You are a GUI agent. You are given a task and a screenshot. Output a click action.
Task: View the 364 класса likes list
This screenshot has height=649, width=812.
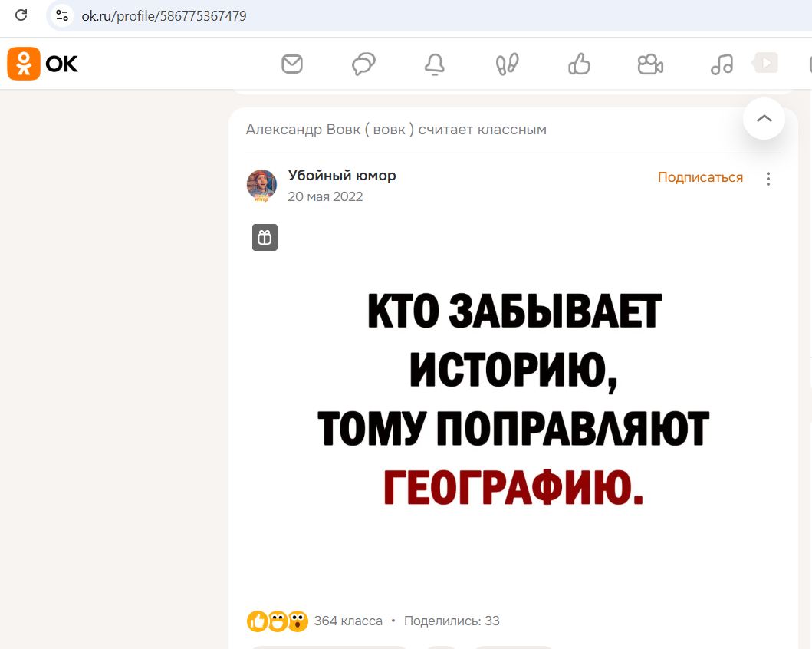click(348, 621)
